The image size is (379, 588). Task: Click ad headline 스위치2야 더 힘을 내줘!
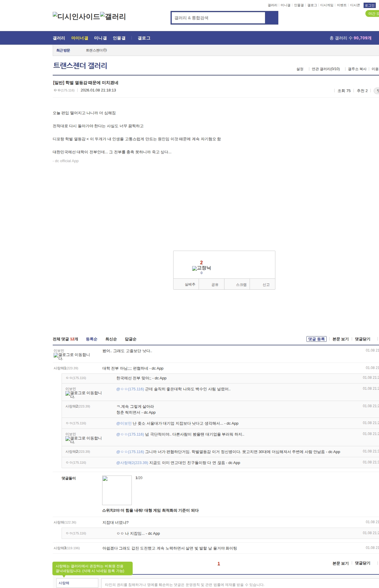click(150, 510)
